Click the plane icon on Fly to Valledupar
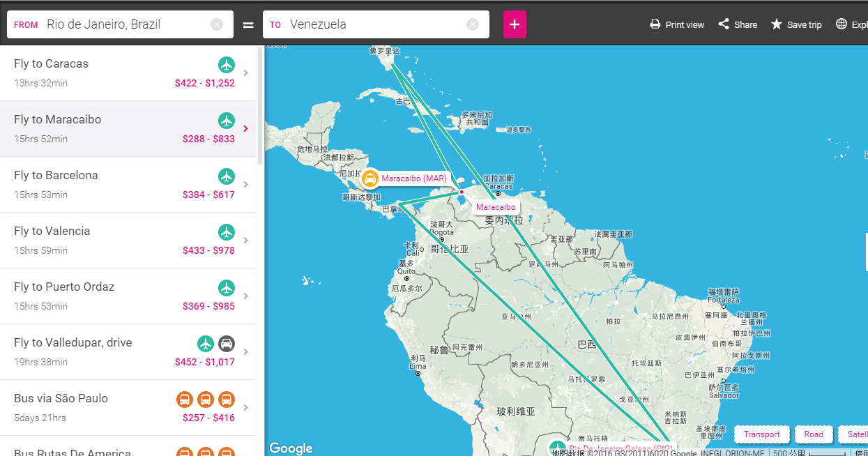This screenshot has height=456, width=868. coord(206,344)
